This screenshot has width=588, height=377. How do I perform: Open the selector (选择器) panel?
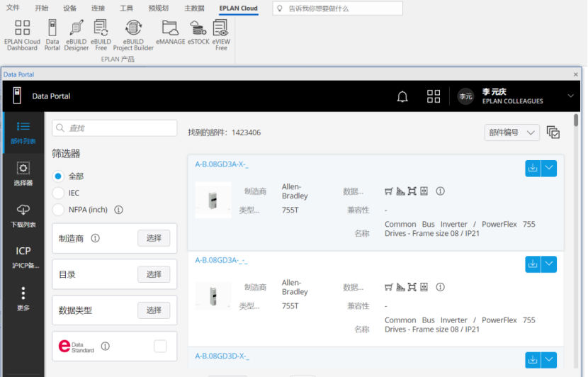23,174
